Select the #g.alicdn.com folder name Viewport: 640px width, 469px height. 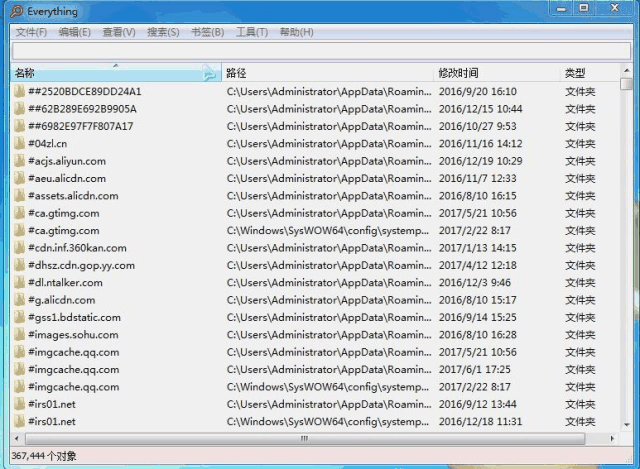[62, 300]
